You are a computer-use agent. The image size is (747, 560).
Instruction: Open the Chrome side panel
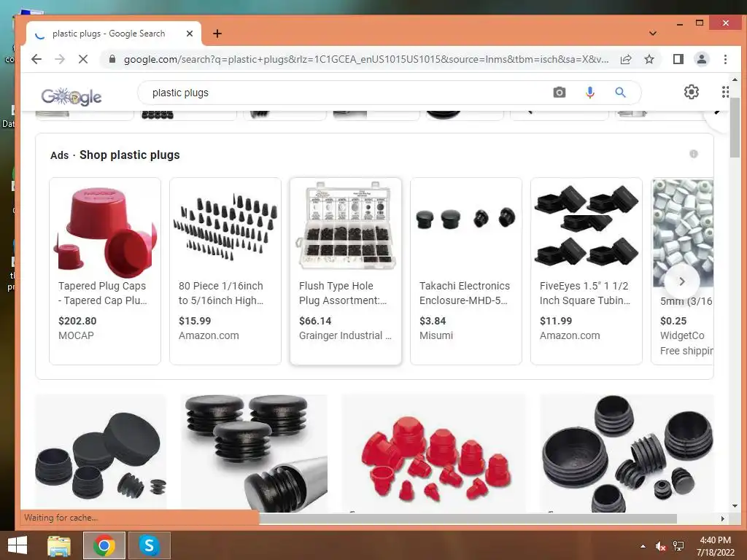tap(678, 59)
